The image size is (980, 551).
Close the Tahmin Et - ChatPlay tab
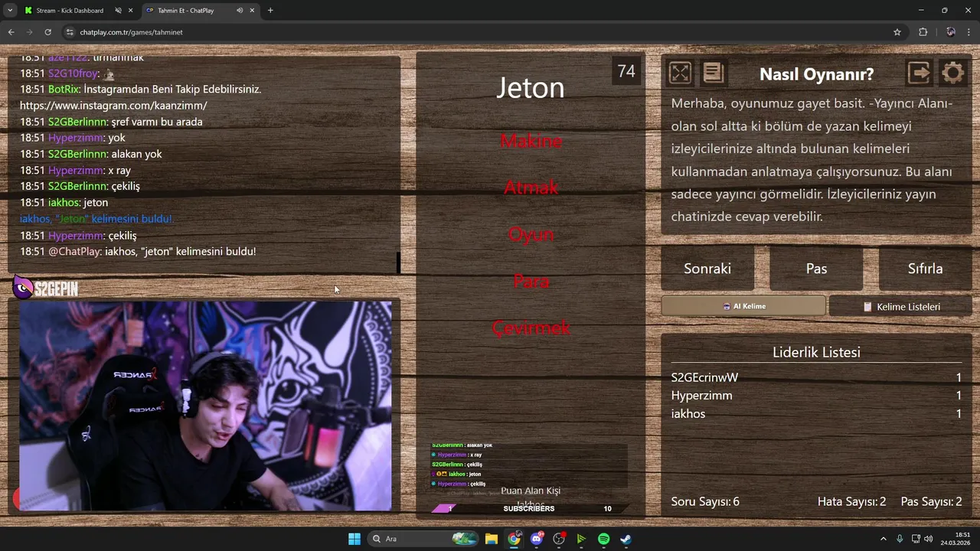252,11
